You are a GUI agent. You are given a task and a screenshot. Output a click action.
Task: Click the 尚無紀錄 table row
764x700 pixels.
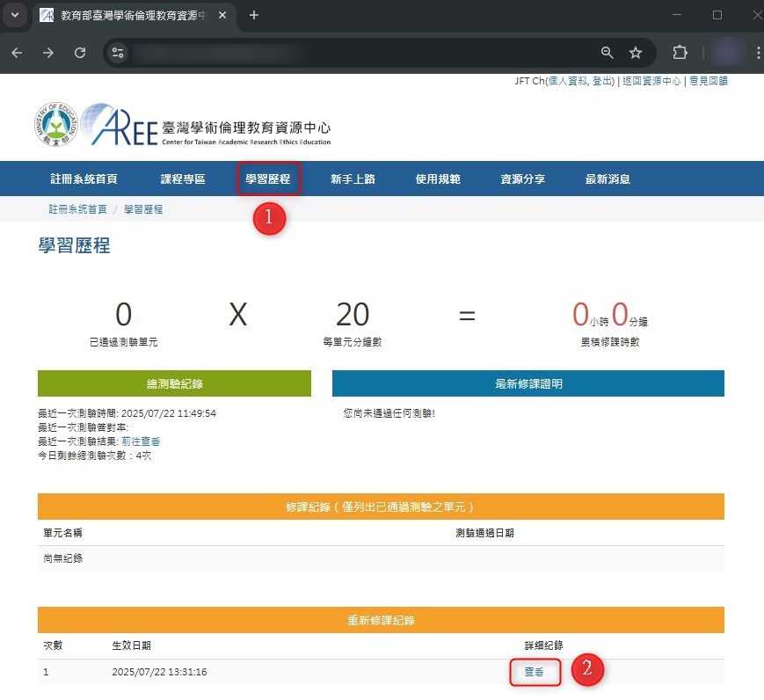pos(381,558)
